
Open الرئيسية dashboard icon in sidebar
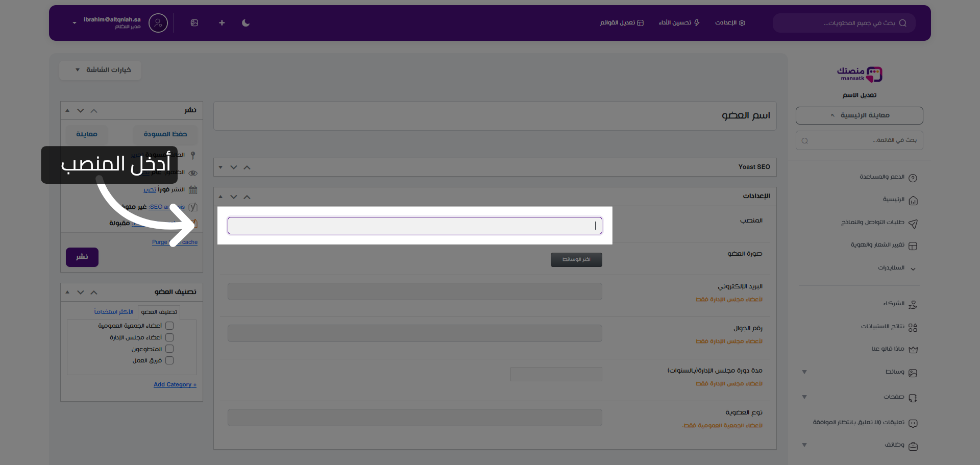tap(913, 201)
